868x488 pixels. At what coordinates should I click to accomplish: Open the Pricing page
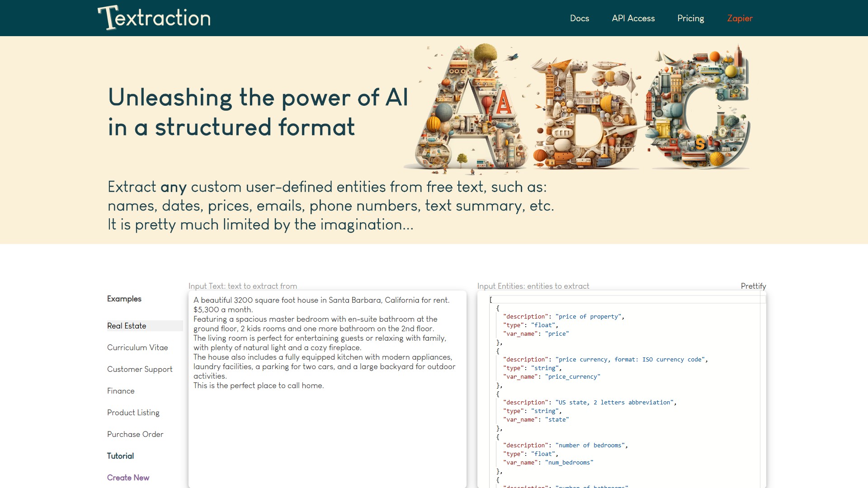tap(690, 18)
